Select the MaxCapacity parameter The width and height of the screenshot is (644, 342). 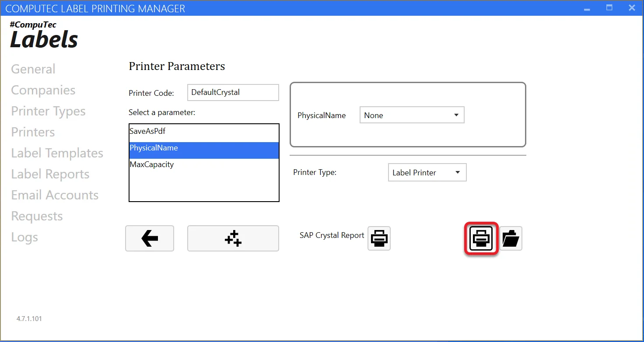pyautogui.click(x=151, y=164)
